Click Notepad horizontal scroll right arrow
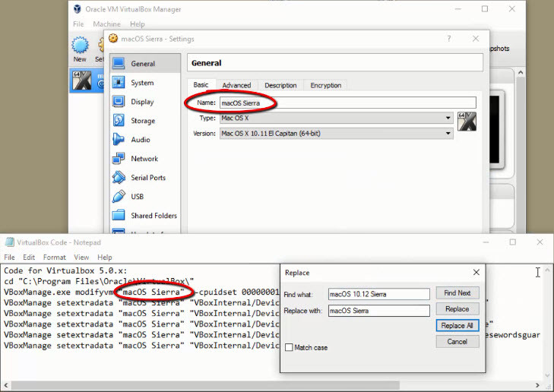 pos(537,385)
